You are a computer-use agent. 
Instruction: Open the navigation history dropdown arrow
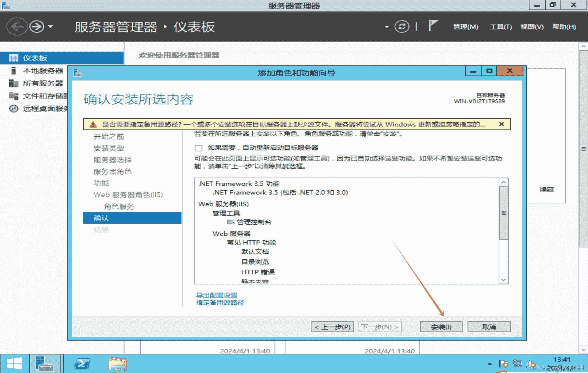(x=50, y=26)
